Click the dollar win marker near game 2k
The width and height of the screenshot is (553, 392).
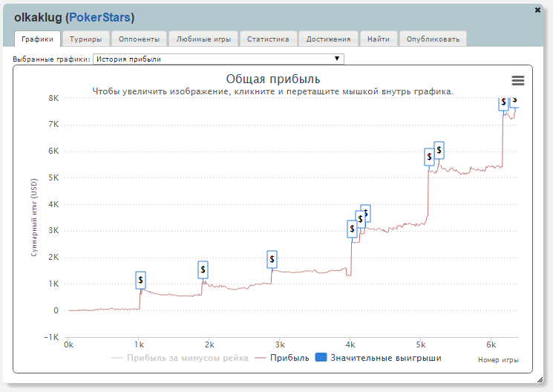(x=203, y=269)
